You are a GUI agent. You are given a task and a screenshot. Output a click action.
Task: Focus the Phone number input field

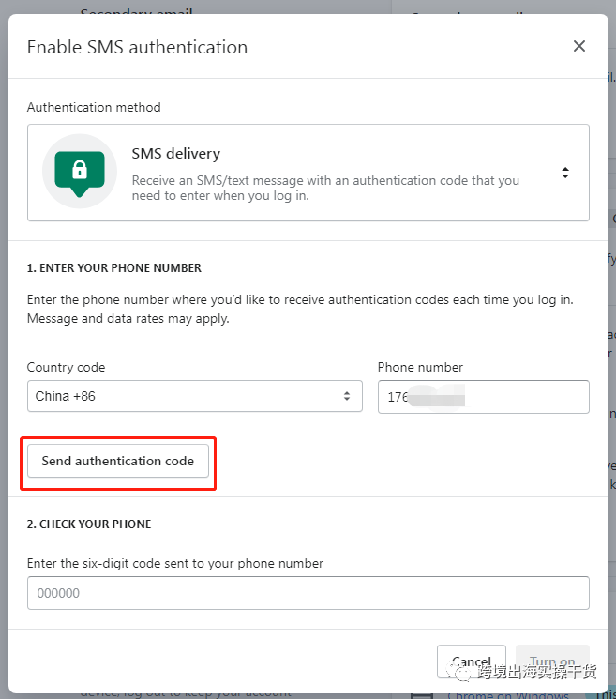pyautogui.click(x=483, y=397)
